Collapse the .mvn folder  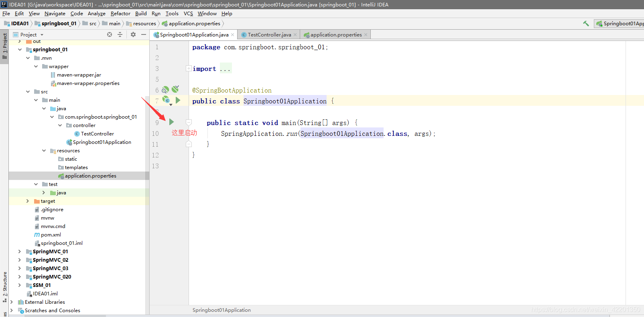tap(28, 58)
